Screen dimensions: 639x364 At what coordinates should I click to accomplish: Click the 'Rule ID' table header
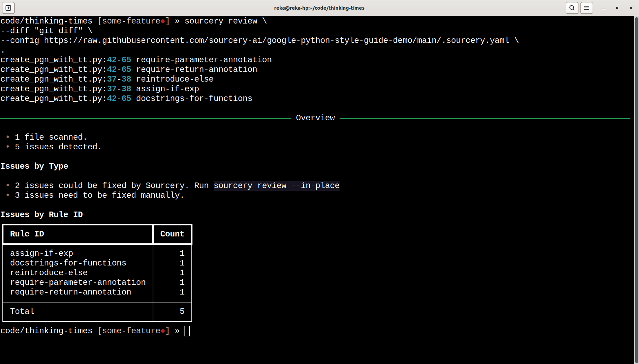coord(27,234)
